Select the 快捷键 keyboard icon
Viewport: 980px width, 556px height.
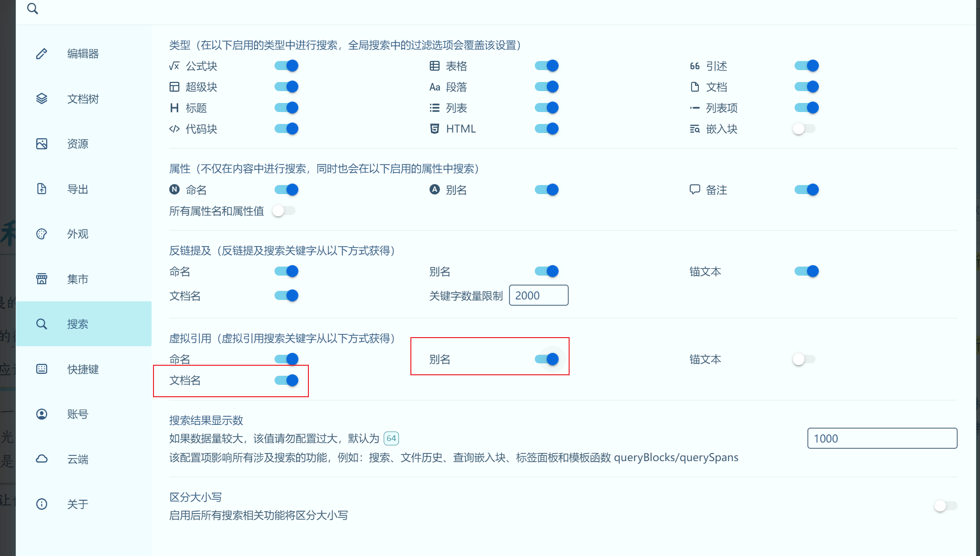42,369
